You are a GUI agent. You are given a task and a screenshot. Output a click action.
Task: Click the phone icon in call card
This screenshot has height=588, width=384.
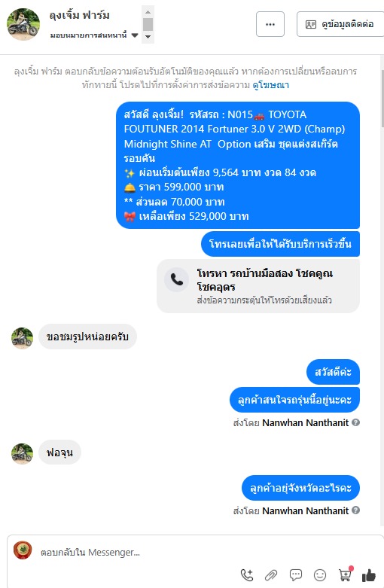click(x=177, y=279)
